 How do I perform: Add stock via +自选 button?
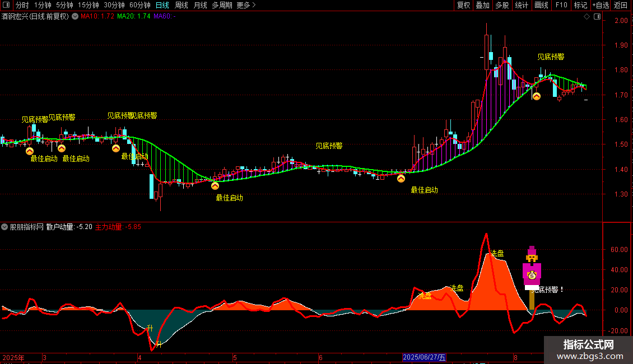(x=601, y=5)
